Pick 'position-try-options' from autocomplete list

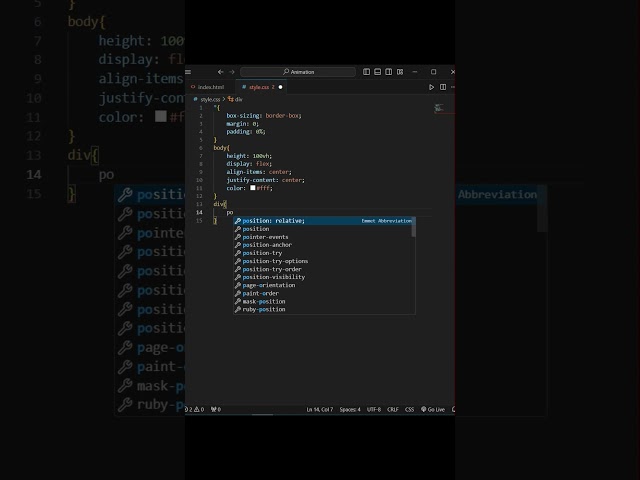click(x=324, y=261)
